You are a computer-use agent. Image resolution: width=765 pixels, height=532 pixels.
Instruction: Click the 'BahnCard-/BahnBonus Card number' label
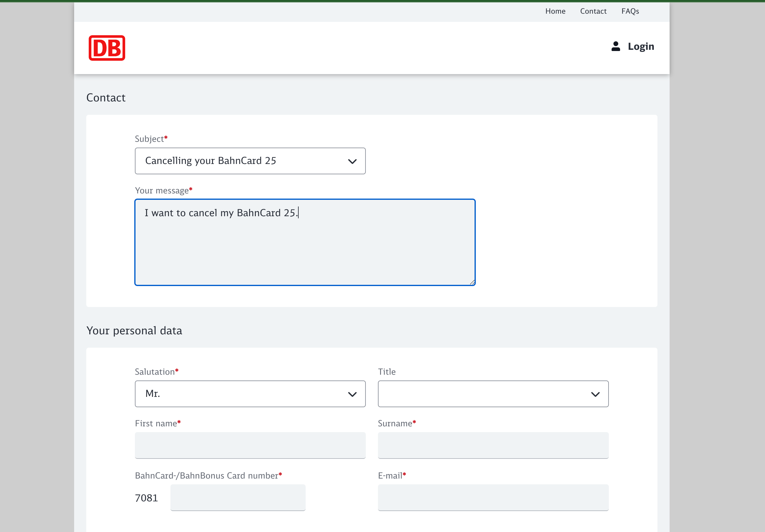(208, 476)
